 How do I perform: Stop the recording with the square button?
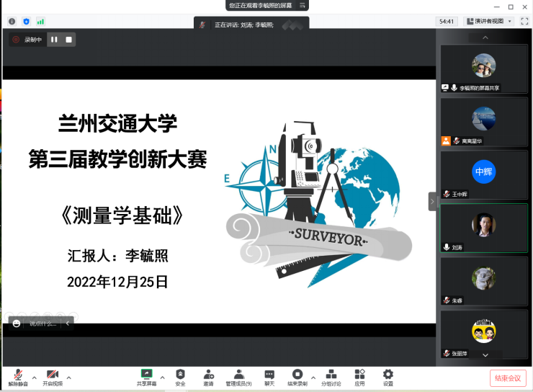tap(68, 40)
